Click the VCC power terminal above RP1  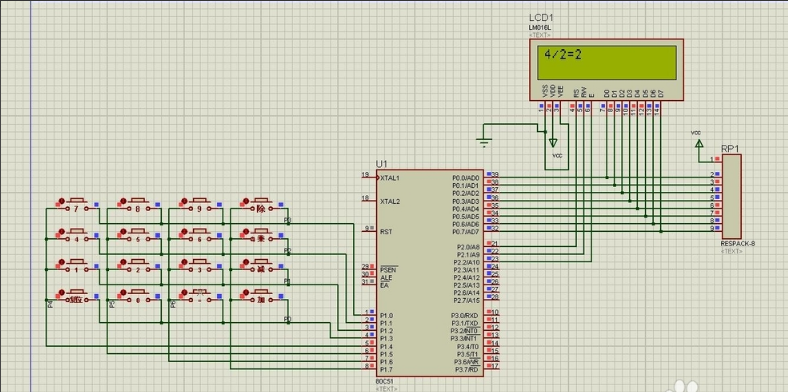click(699, 144)
